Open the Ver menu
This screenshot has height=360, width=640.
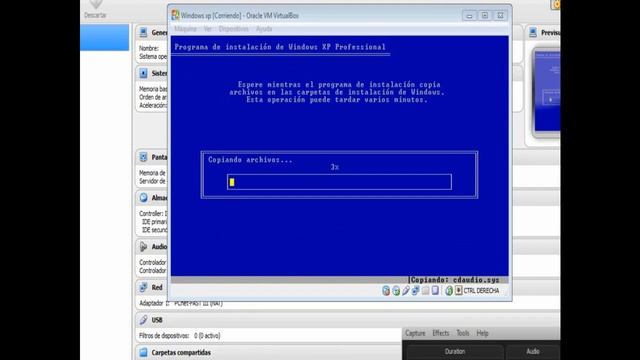[208, 29]
